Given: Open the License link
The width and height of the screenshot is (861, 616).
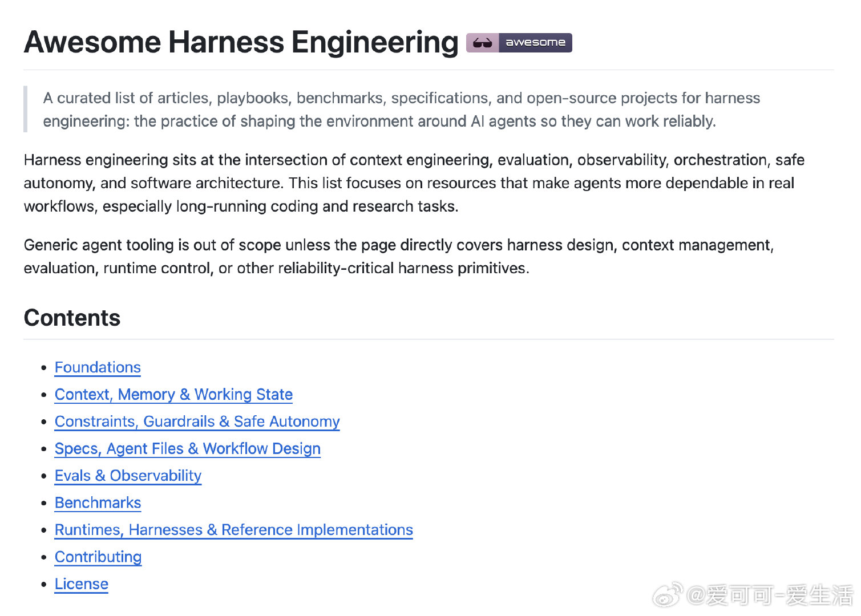Looking at the screenshot, I should pyautogui.click(x=81, y=584).
